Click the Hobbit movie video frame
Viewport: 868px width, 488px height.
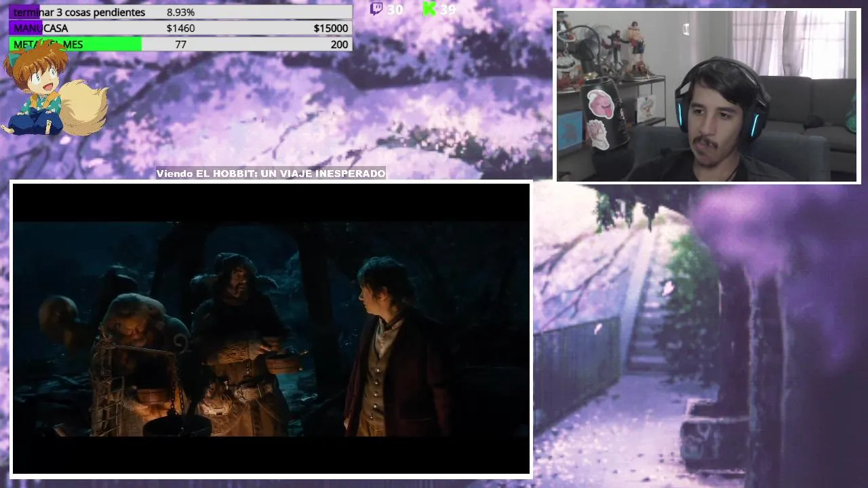coord(271,329)
